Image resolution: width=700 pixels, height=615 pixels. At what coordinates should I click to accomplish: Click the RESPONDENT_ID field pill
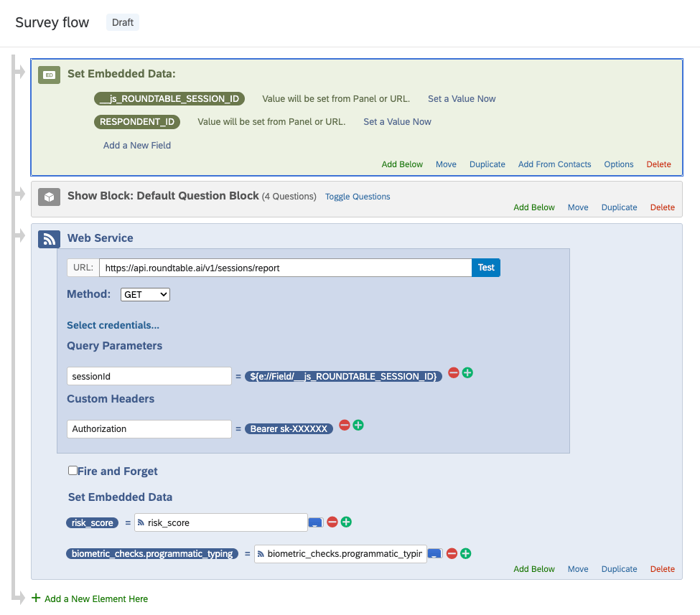point(137,122)
